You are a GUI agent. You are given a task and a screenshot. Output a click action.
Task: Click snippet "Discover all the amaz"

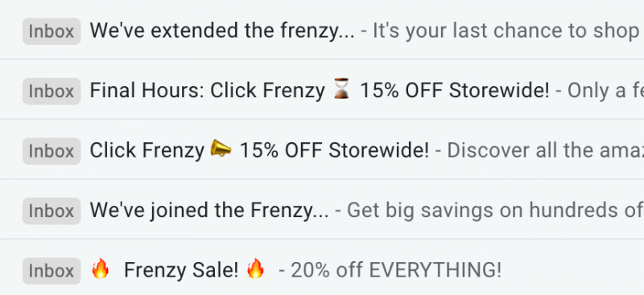pyautogui.click(x=546, y=151)
